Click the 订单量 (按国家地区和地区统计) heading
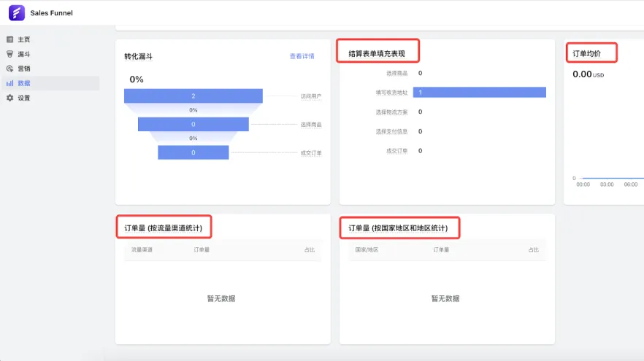This screenshot has height=361, width=644. (x=398, y=228)
